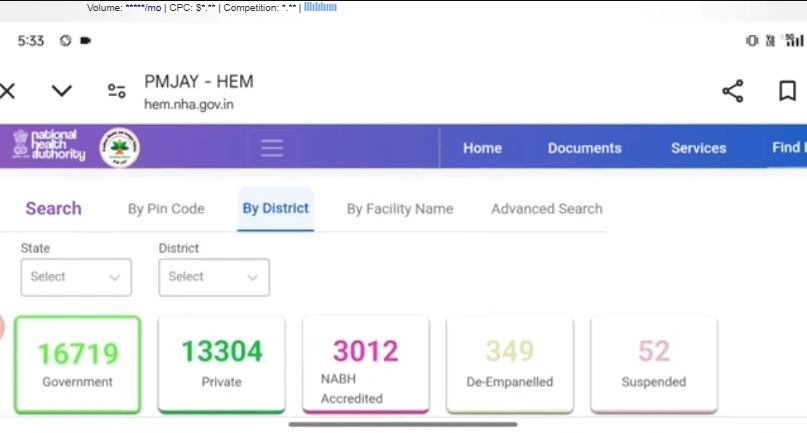Click the Search heading text

coord(54,209)
